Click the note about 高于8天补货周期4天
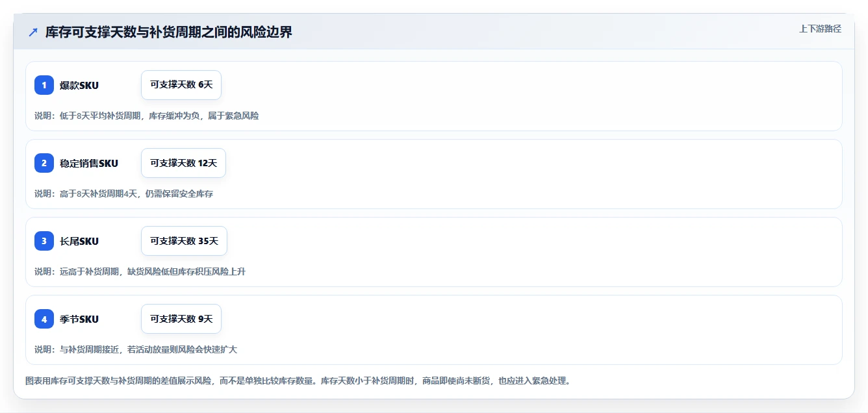The image size is (868, 413). pyautogui.click(x=123, y=194)
